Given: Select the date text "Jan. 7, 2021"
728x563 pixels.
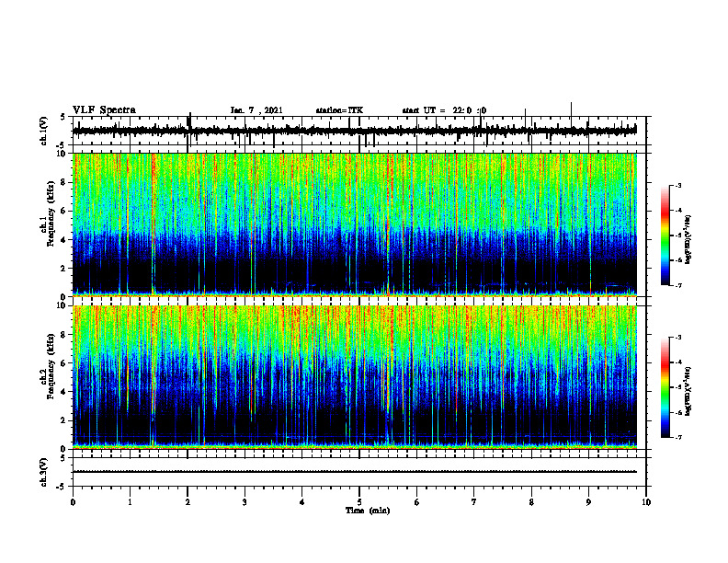Looking at the screenshot, I should point(256,110).
